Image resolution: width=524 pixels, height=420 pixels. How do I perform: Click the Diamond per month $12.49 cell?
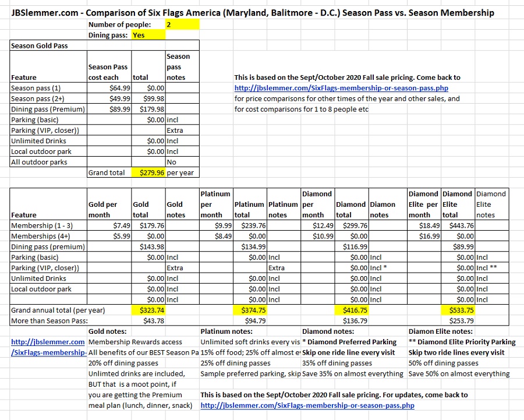tap(318, 225)
